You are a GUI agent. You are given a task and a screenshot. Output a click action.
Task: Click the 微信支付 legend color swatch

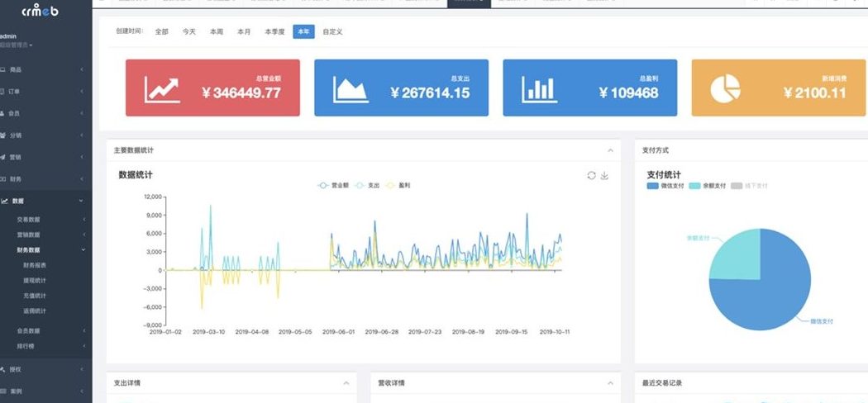[x=653, y=186]
